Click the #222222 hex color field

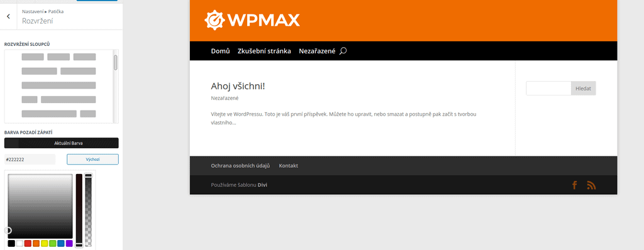30,160
